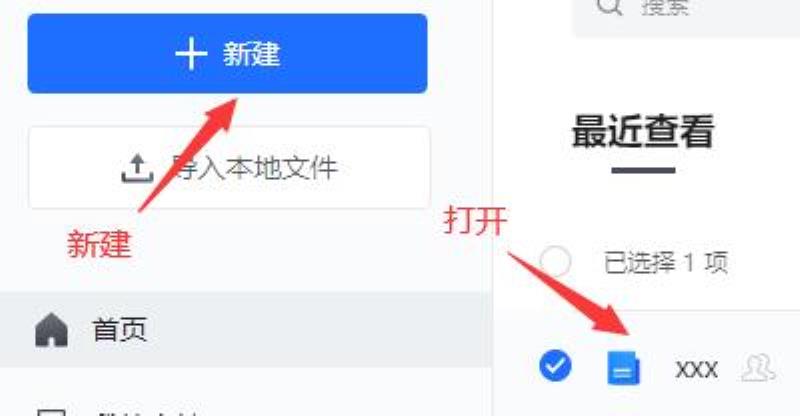This screenshot has height=416, width=800.
Task: Switch to the 最近查看 tab
Action: pyautogui.click(x=643, y=132)
